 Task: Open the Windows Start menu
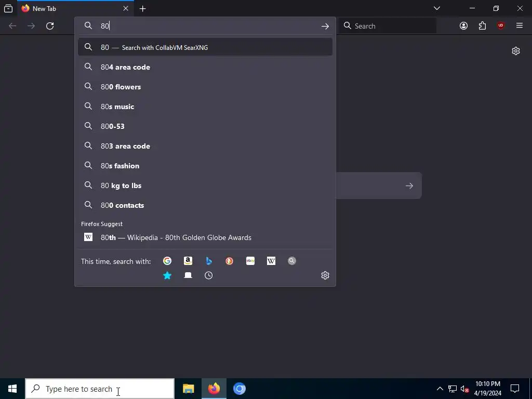click(12, 389)
